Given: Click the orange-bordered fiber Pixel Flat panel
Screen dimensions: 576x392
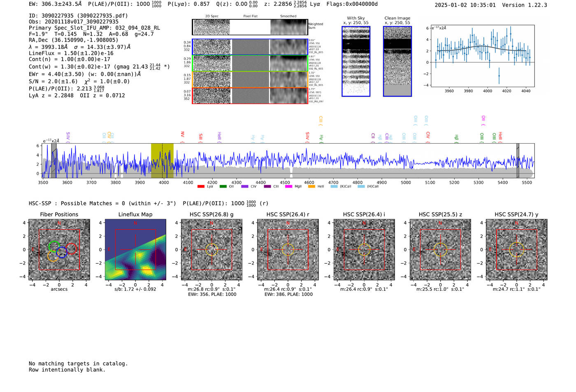Looking at the screenshot, I should pyautogui.click(x=250, y=79).
